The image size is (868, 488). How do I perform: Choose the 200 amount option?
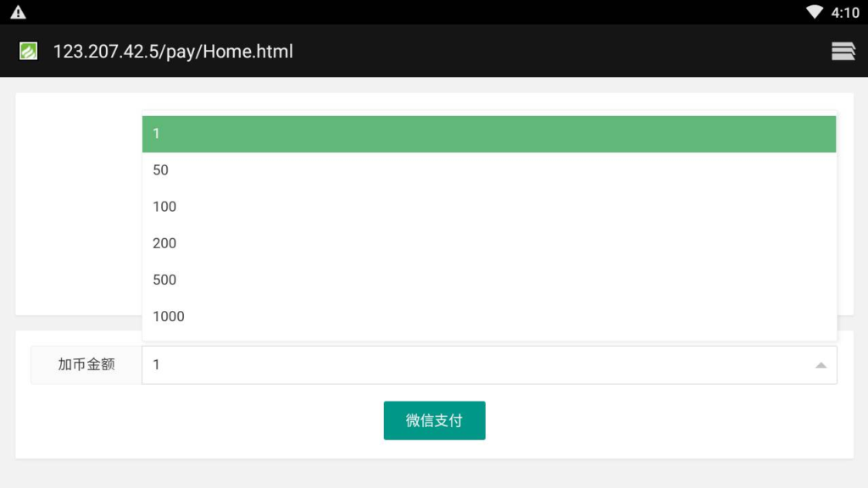tap(489, 243)
